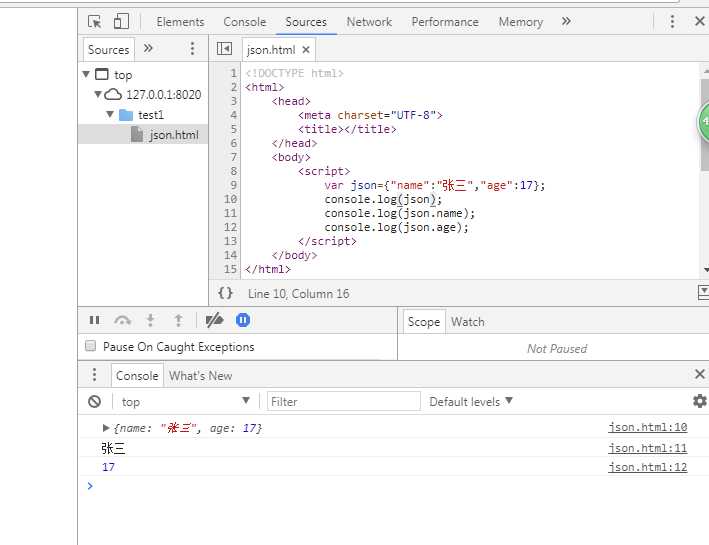Switch to the Console panel tab at top

tap(245, 22)
